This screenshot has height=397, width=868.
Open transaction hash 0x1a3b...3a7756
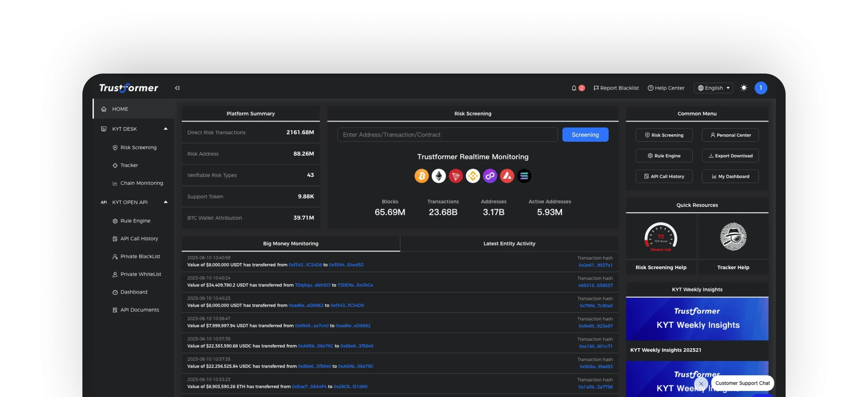[596, 387]
